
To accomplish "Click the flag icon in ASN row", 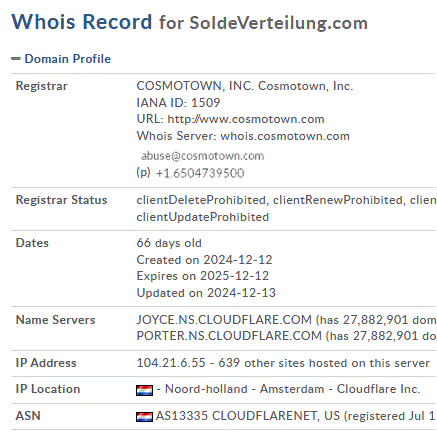I will tap(144, 417).
